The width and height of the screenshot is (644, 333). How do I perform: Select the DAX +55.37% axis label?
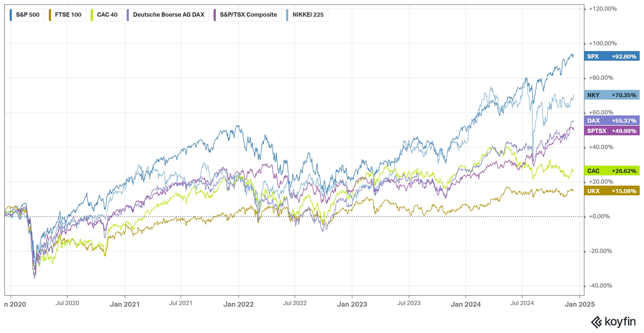pyautogui.click(x=612, y=121)
